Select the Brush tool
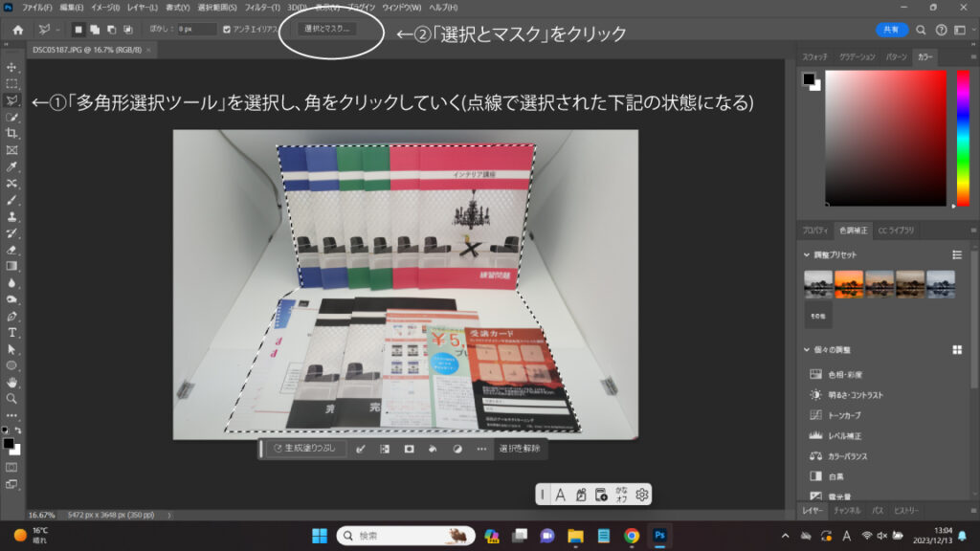The height and width of the screenshot is (551, 980). click(x=11, y=199)
